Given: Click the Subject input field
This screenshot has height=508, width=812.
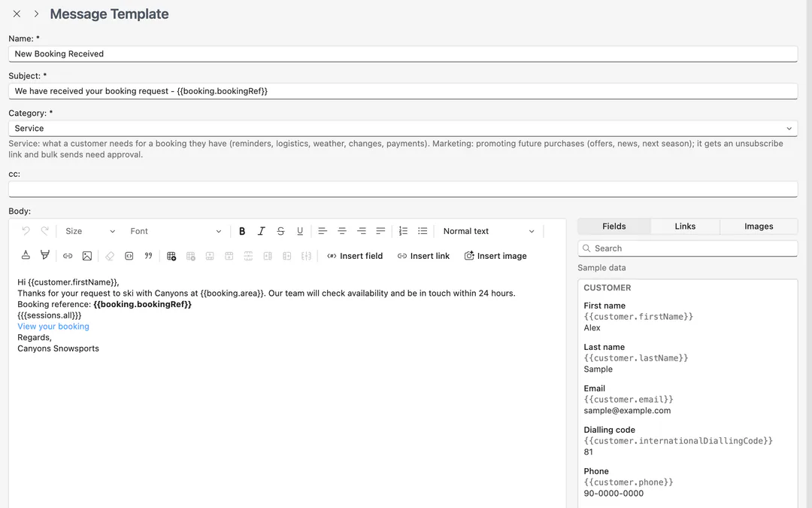Looking at the screenshot, I should pyautogui.click(x=403, y=91).
